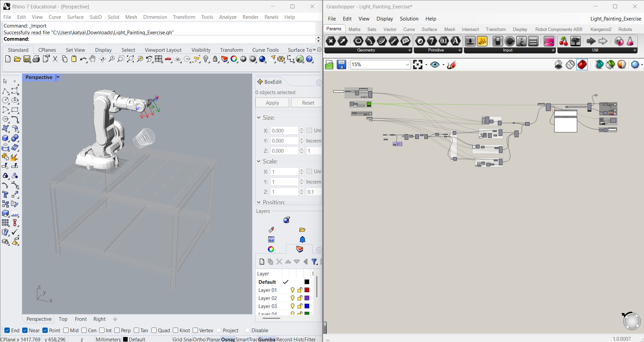Click the Lock objects padlock icon
Viewport: 644px width, 342px height.
(x=215, y=59)
